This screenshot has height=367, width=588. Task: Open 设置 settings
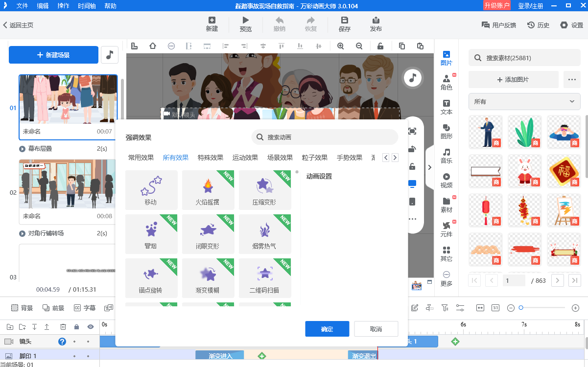click(x=571, y=25)
